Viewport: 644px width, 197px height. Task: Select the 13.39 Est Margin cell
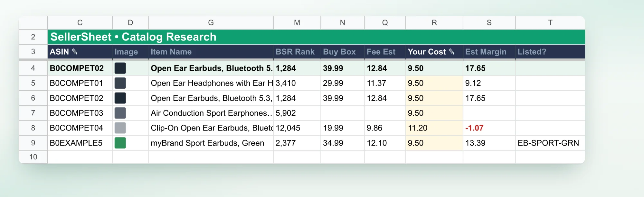[x=489, y=143]
